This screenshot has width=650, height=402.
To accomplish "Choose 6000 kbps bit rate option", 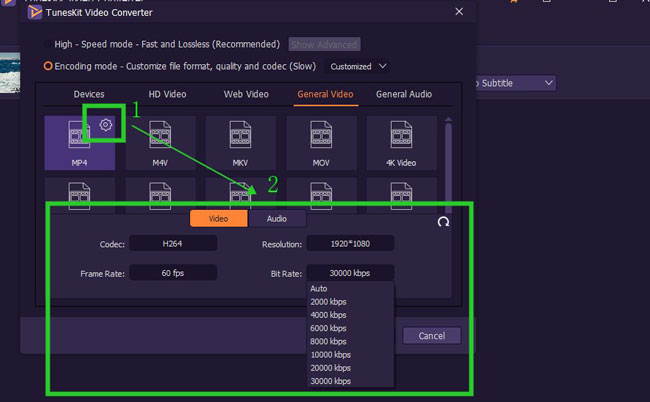I will (350, 328).
